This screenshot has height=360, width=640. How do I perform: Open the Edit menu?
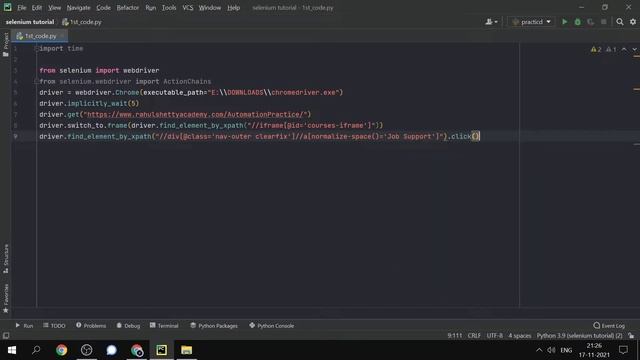pos(37,8)
